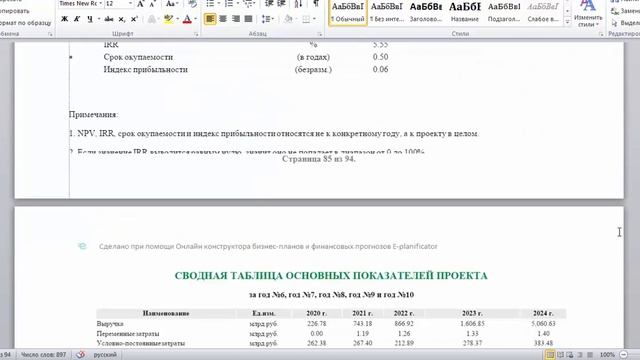Screen dimensions: 640x360
Task: Toggle underline (Ч) formatting
Action: click(x=90, y=19)
